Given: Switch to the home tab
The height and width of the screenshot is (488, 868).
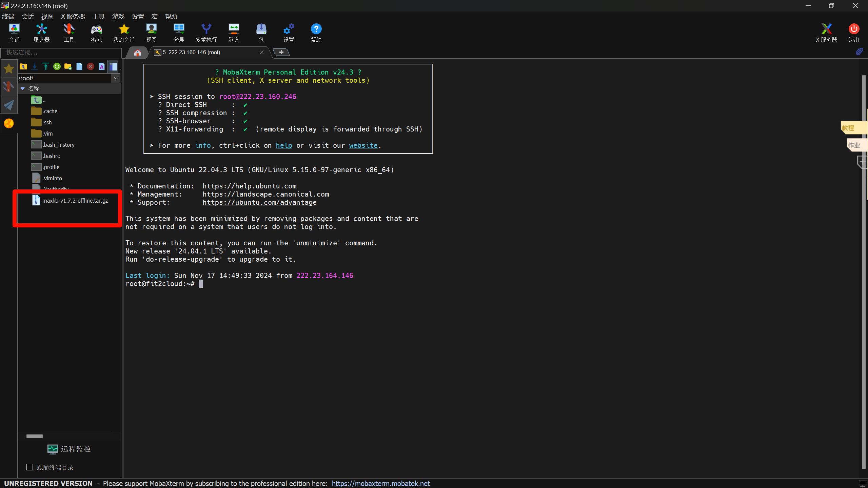Looking at the screenshot, I should [137, 53].
